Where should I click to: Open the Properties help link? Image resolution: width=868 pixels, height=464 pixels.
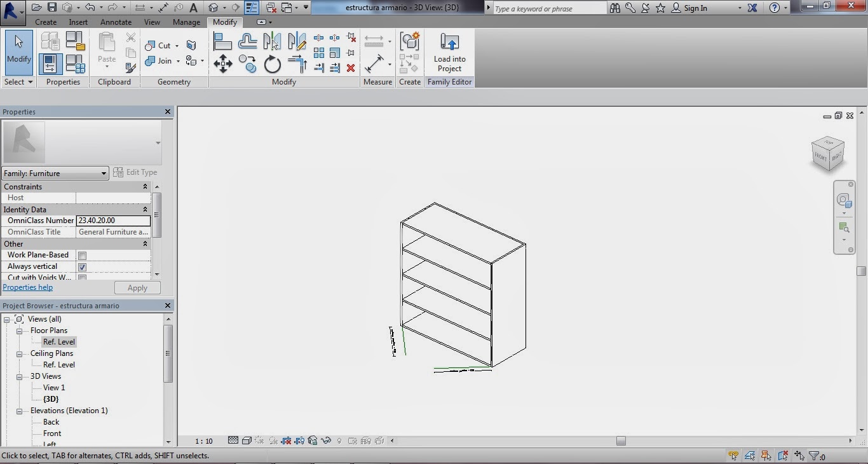[27, 287]
